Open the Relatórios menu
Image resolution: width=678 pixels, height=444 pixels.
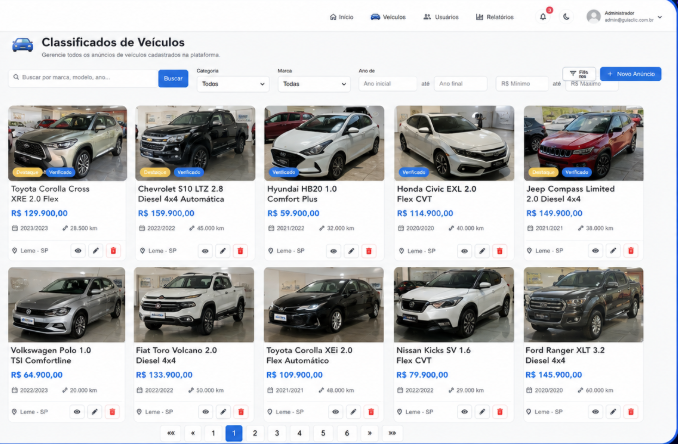495,17
